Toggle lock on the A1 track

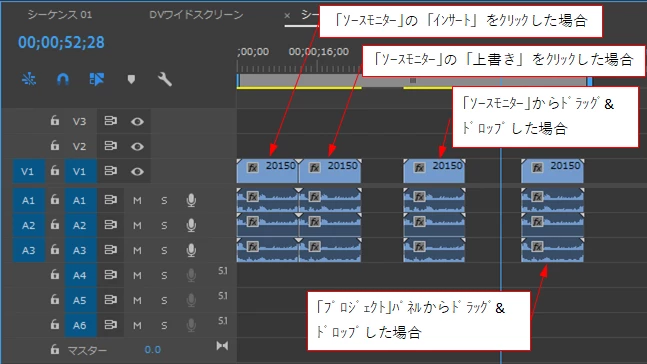(54, 200)
